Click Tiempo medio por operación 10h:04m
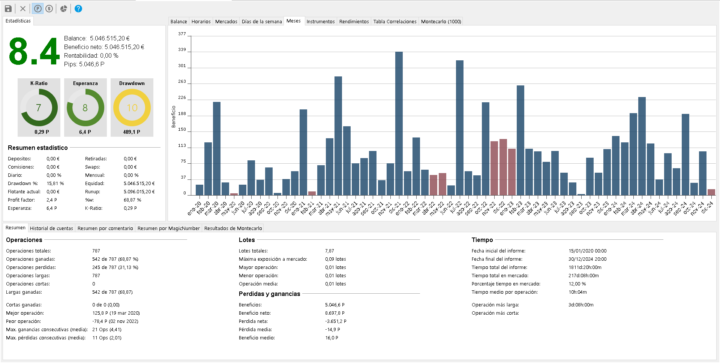Screen dimensions: 720x363 click(575, 292)
